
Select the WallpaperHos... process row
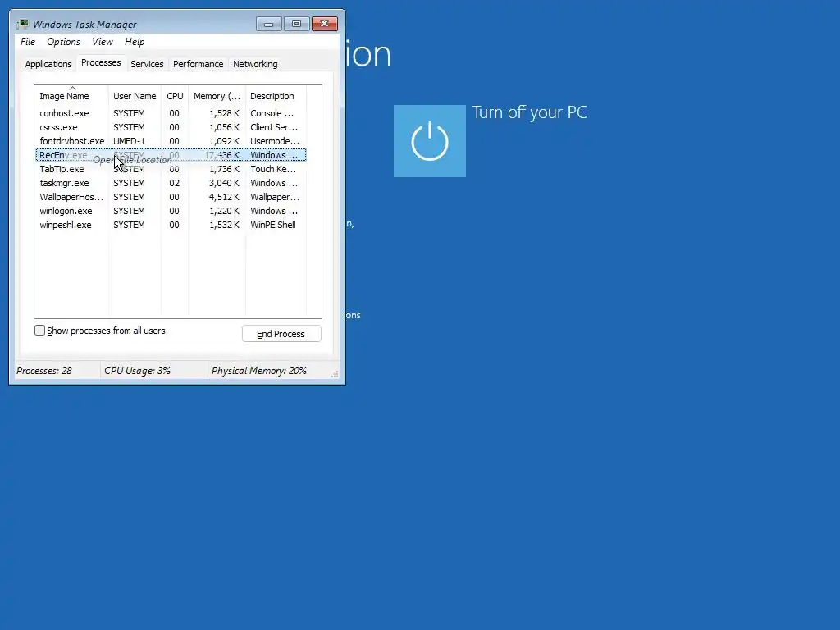(x=171, y=197)
